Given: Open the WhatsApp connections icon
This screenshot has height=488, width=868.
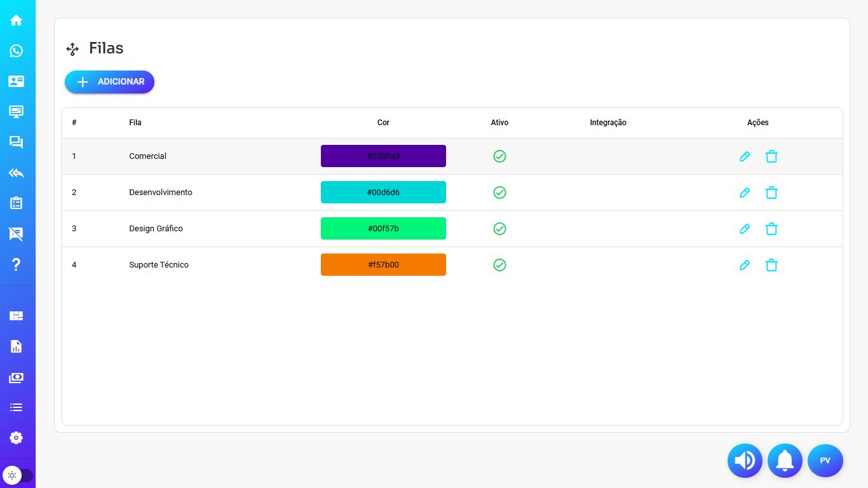Looking at the screenshot, I should 16,51.
